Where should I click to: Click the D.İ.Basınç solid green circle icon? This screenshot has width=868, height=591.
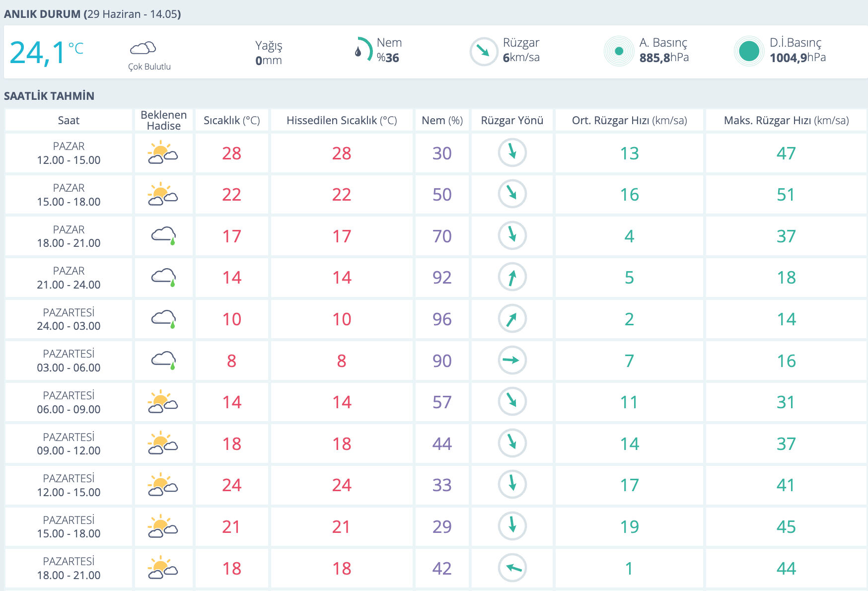(748, 51)
